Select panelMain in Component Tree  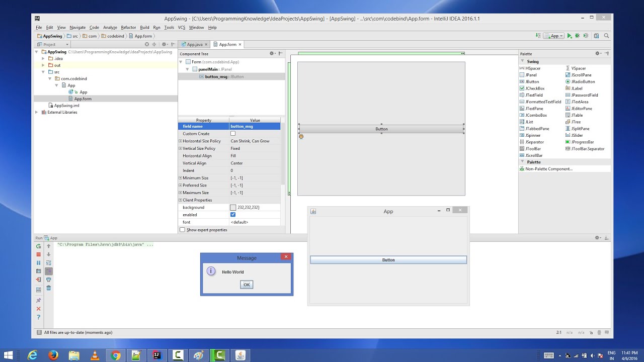click(x=209, y=69)
